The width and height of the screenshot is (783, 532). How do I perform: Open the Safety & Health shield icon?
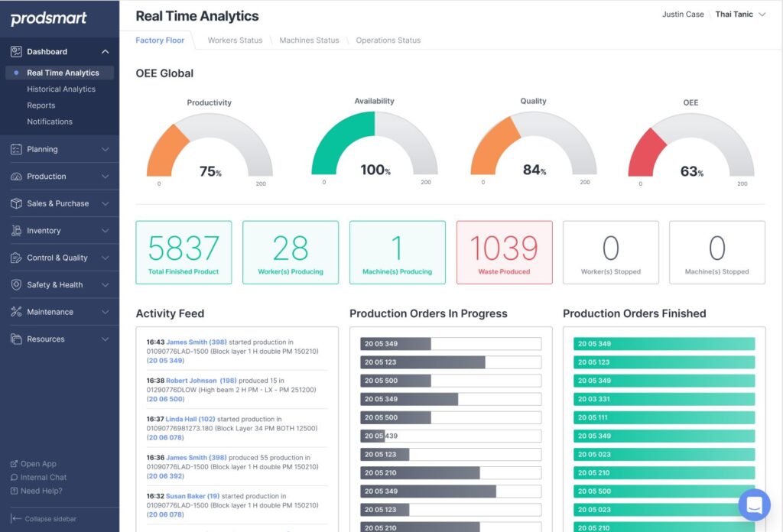point(17,284)
